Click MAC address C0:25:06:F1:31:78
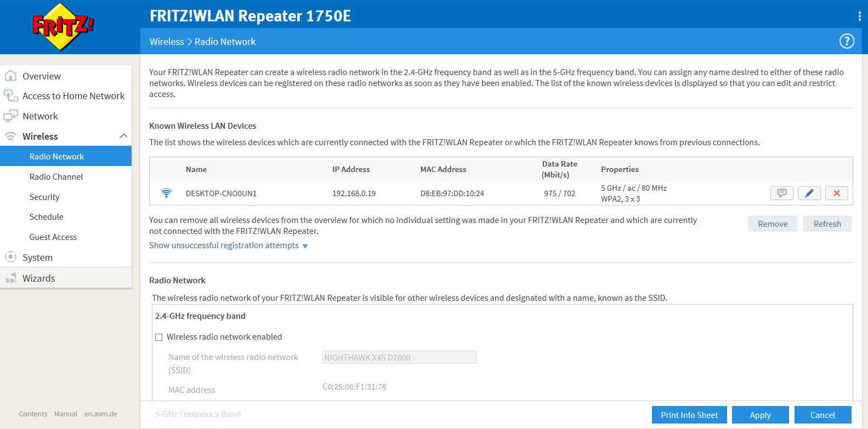The height and width of the screenshot is (429, 868). 354,387
